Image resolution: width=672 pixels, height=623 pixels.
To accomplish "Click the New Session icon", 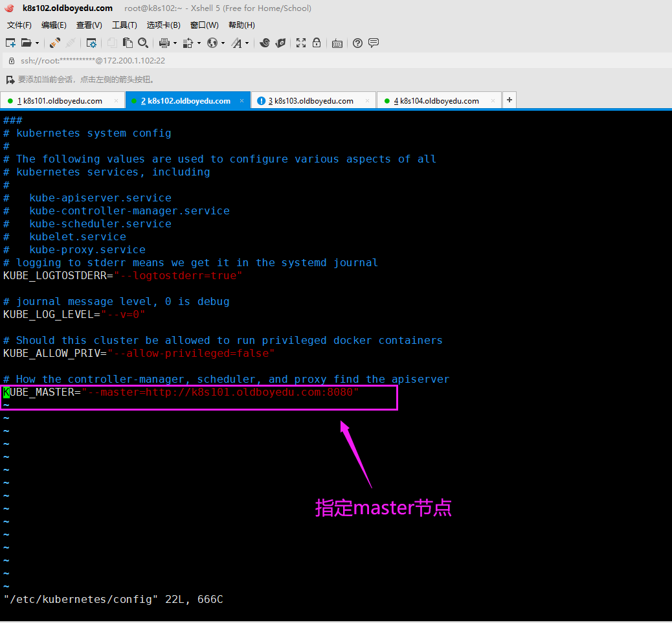I will (x=10, y=43).
